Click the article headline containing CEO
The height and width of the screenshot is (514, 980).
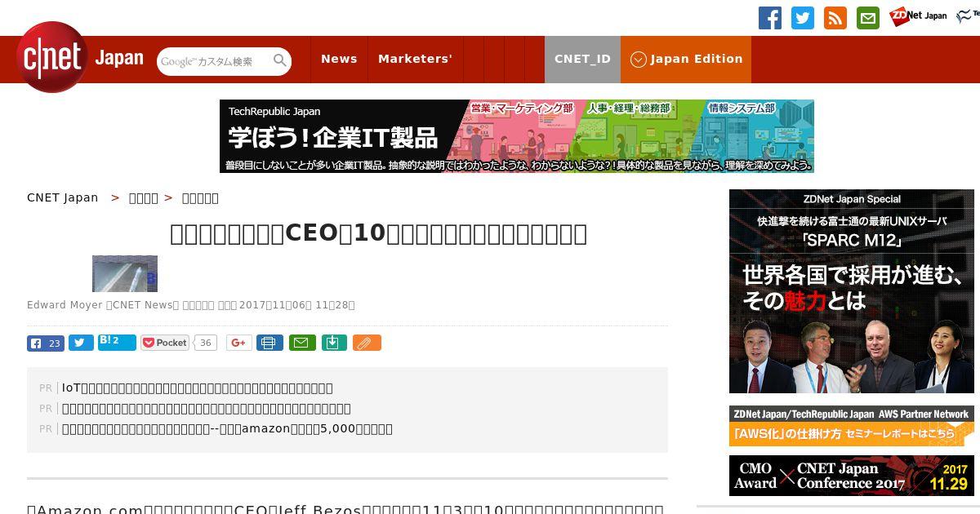pos(378,233)
